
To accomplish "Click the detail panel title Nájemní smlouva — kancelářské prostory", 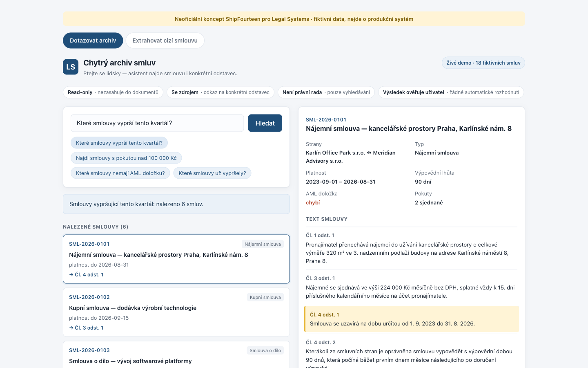I will click(x=409, y=128).
